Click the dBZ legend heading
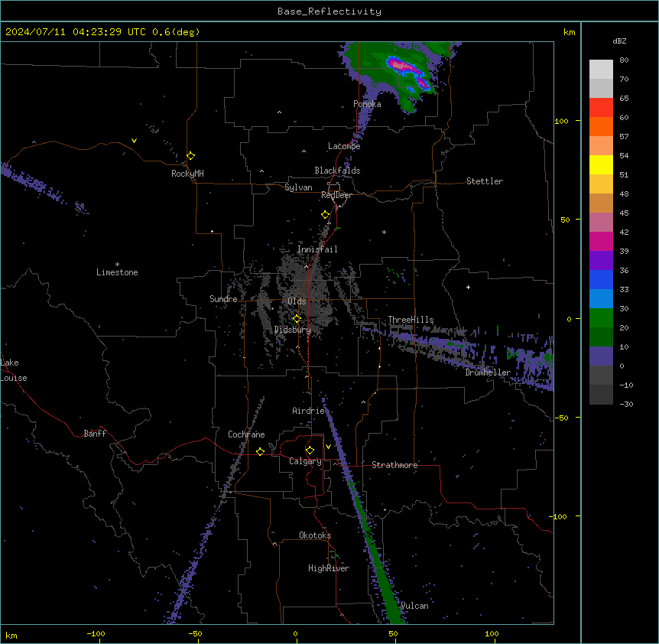 [x=619, y=41]
